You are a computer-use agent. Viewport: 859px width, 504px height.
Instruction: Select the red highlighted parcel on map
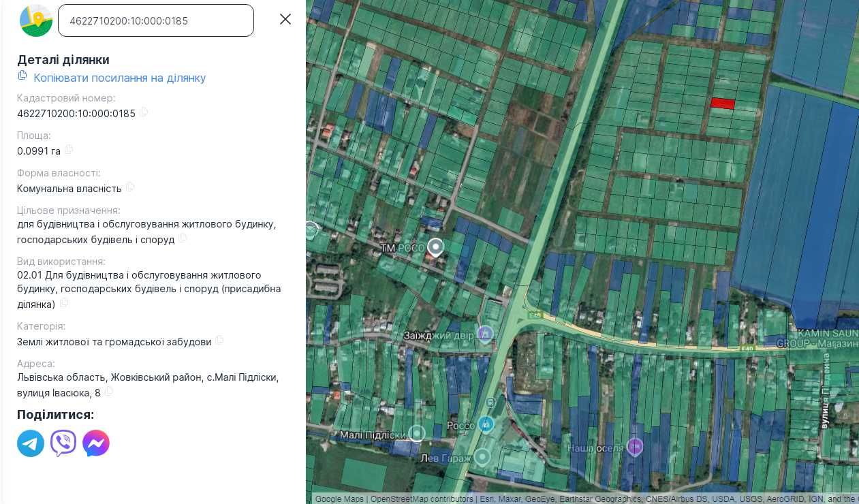point(723,104)
